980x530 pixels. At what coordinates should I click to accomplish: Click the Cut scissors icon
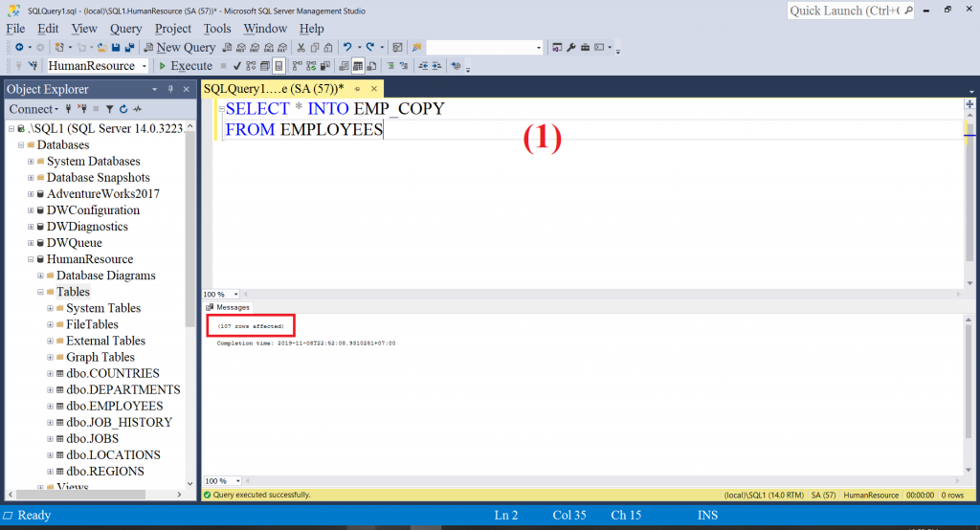[x=301, y=48]
